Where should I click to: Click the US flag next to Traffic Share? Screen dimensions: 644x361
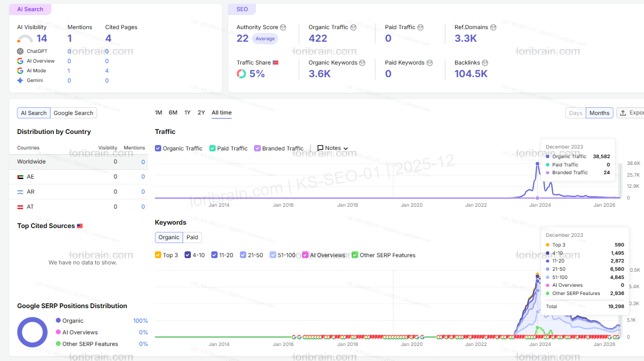[x=275, y=63]
